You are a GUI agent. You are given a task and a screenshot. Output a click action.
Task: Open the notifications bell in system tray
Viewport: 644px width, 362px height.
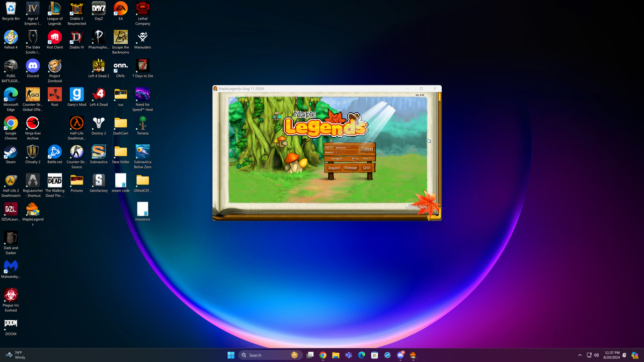pos(624,355)
